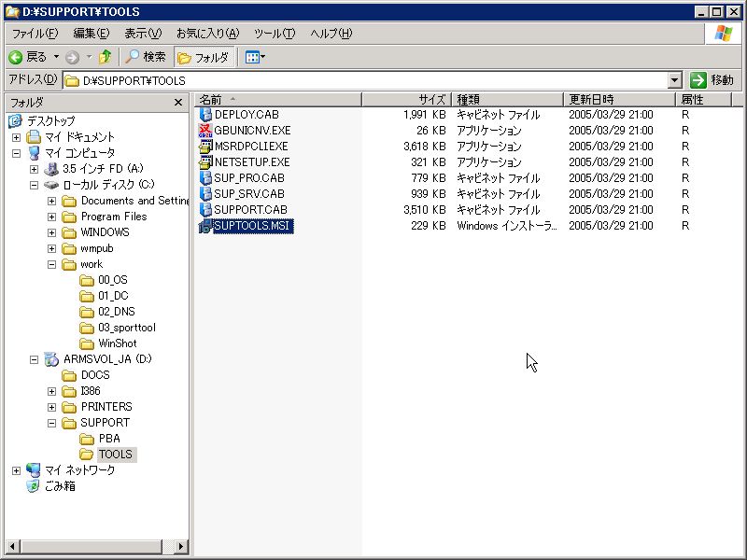Select the MSRDPCLI.EXE file icon
The width and height of the screenshot is (747, 560).
point(205,147)
